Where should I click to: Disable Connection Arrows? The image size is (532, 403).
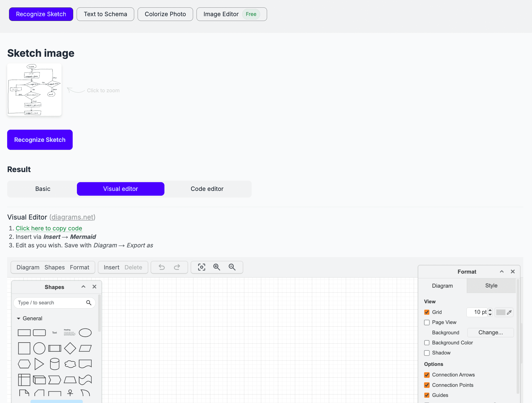coord(427,375)
